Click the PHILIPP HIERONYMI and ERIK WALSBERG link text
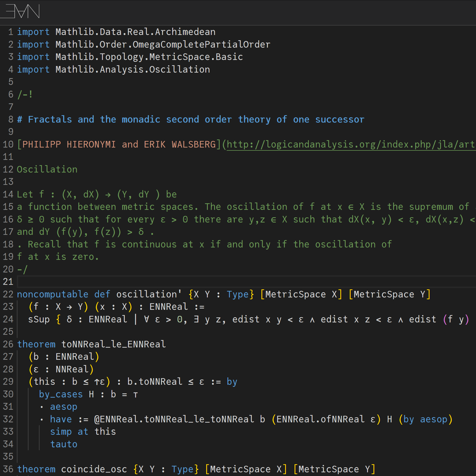Viewport: 476px width, 476px height. [119, 144]
